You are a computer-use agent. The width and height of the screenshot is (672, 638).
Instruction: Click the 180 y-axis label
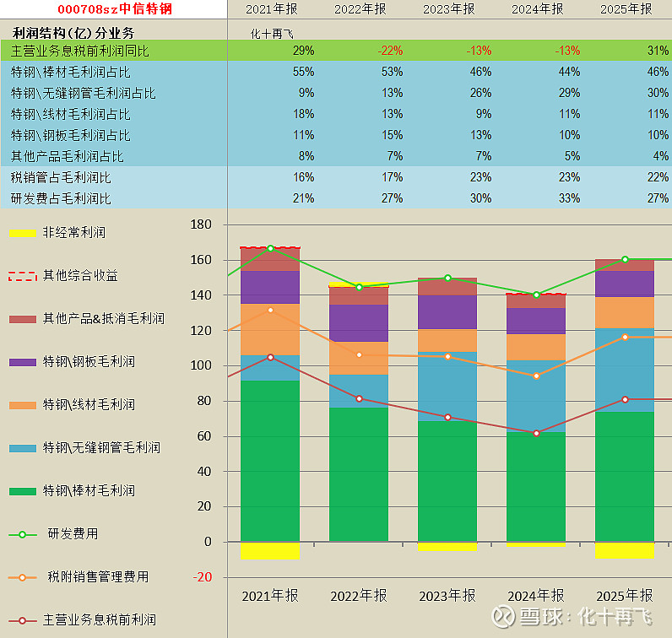tap(201, 224)
